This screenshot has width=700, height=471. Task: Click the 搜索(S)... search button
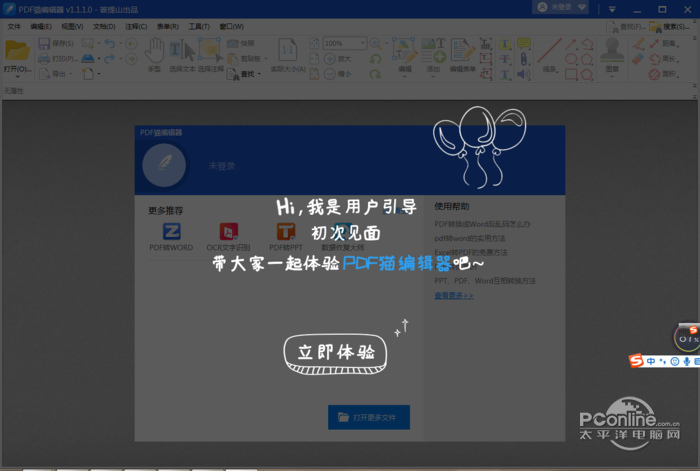668,27
